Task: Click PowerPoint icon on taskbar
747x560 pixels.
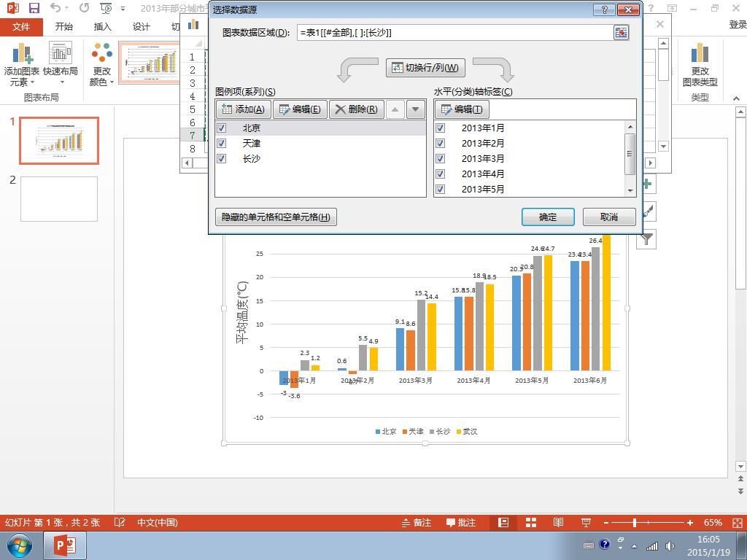Action: (x=65, y=545)
